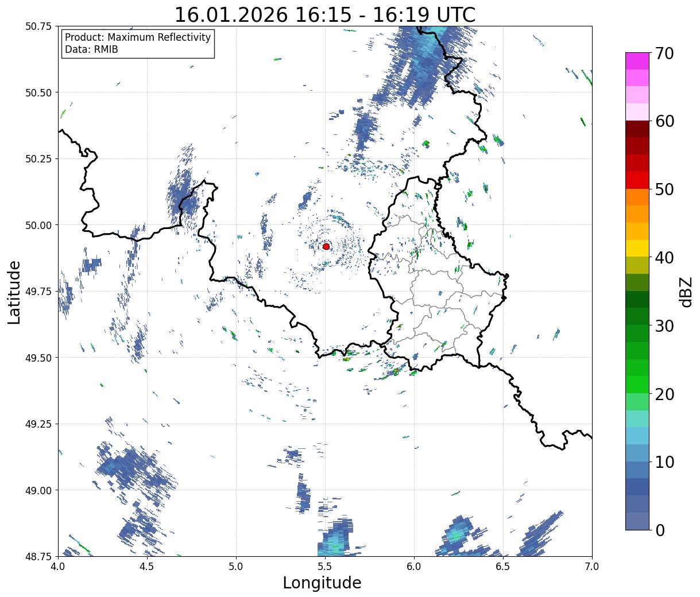Click the colorbar tick label 30
Image resolution: width=700 pixels, height=597 pixels.
tap(664, 325)
